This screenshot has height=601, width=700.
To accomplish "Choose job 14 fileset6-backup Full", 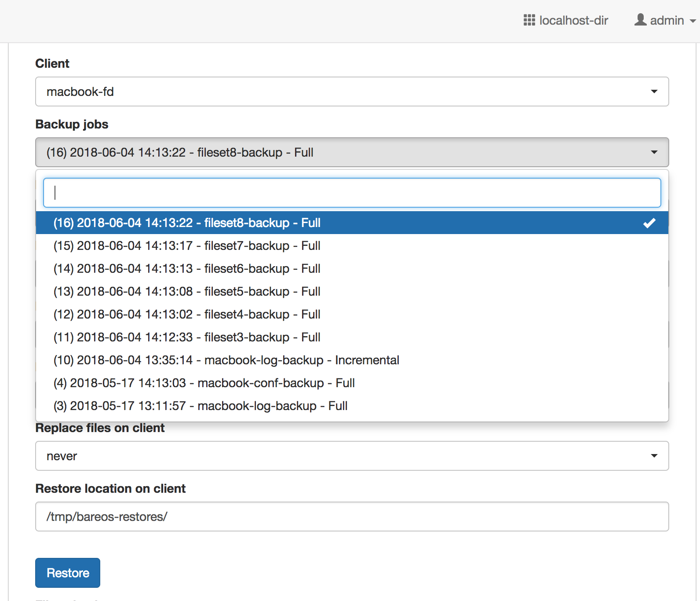I will coord(187,269).
